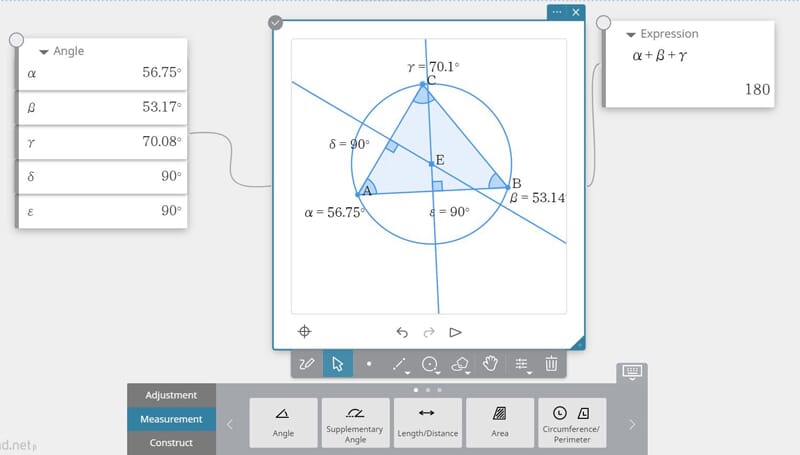Screen dimensions: 800x455
Task: Undo the last geometry action
Action: click(x=402, y=332)
